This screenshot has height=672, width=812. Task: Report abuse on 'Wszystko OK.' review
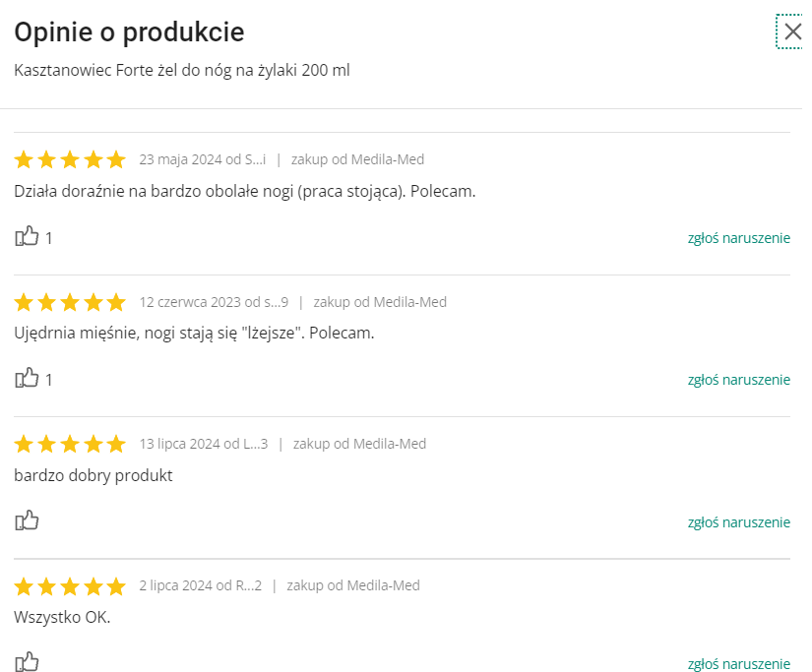738,663
